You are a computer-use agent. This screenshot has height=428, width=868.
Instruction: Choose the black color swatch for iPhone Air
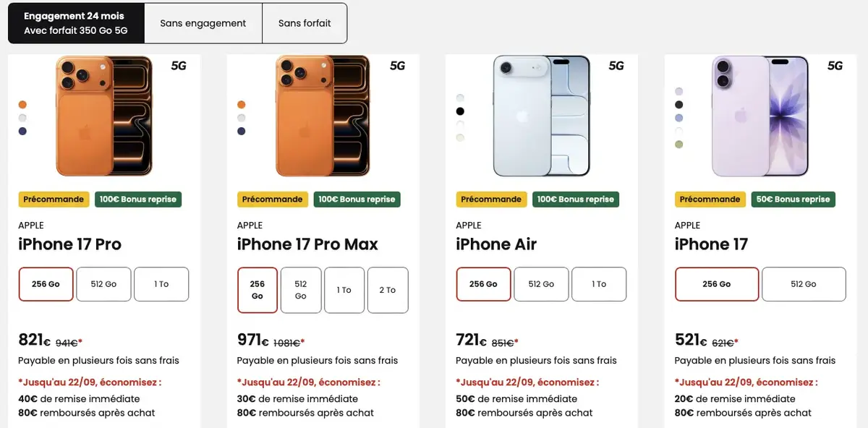[459, 111]
